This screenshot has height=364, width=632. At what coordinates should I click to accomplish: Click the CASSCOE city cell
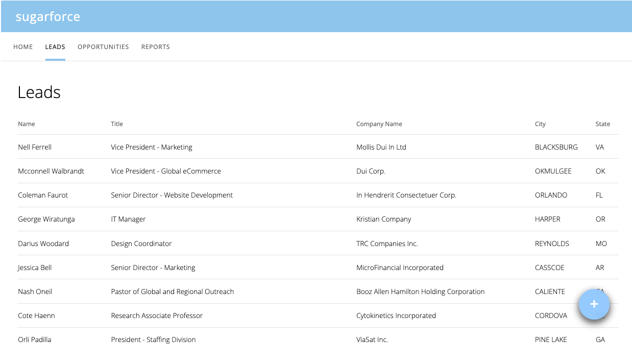click(x=550, y=268)
